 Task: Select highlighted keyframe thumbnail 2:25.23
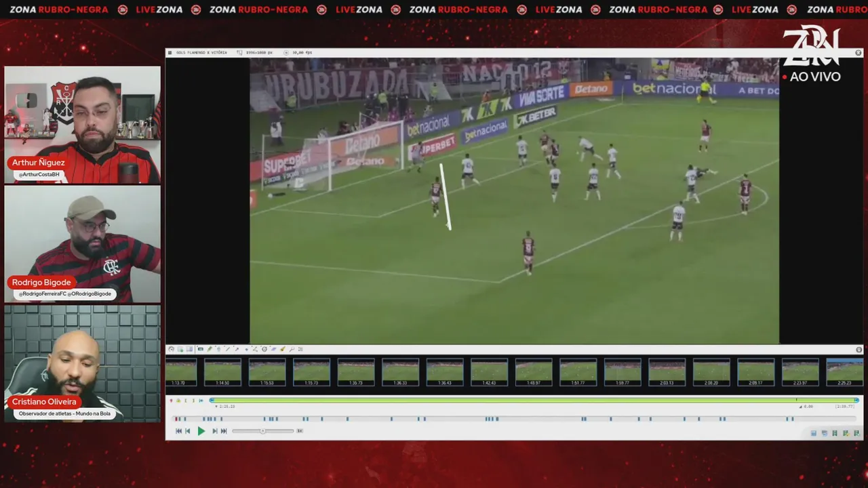(x=845, y=372)
